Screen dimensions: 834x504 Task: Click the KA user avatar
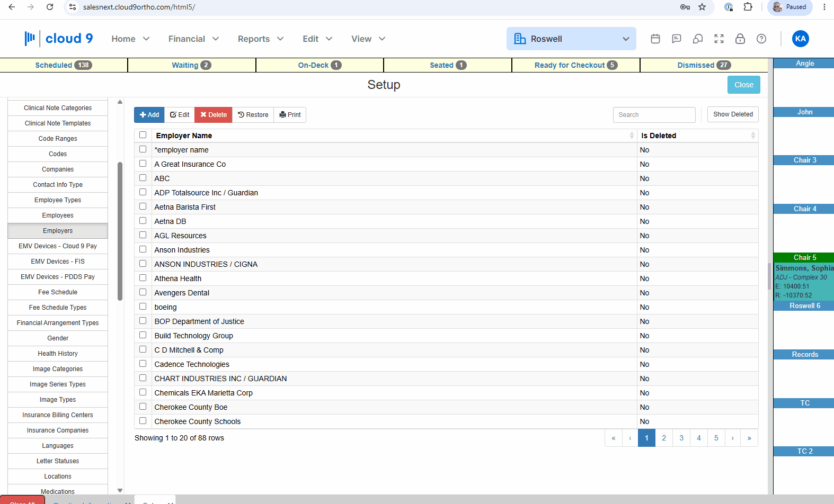pos(800,39)
